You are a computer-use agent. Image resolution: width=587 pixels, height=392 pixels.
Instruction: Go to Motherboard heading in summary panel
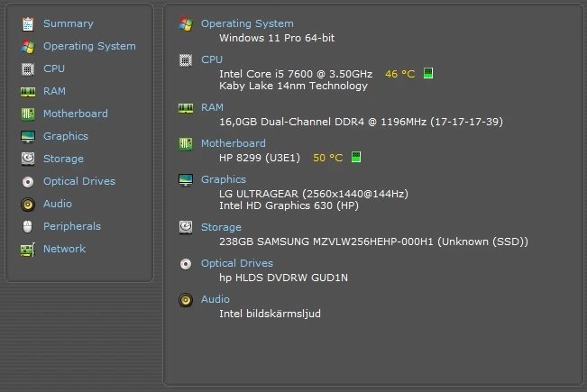click(x=233, y=143)
